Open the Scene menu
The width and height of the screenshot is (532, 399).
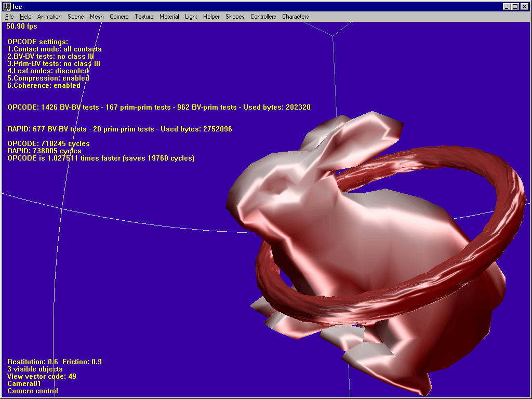76,17
